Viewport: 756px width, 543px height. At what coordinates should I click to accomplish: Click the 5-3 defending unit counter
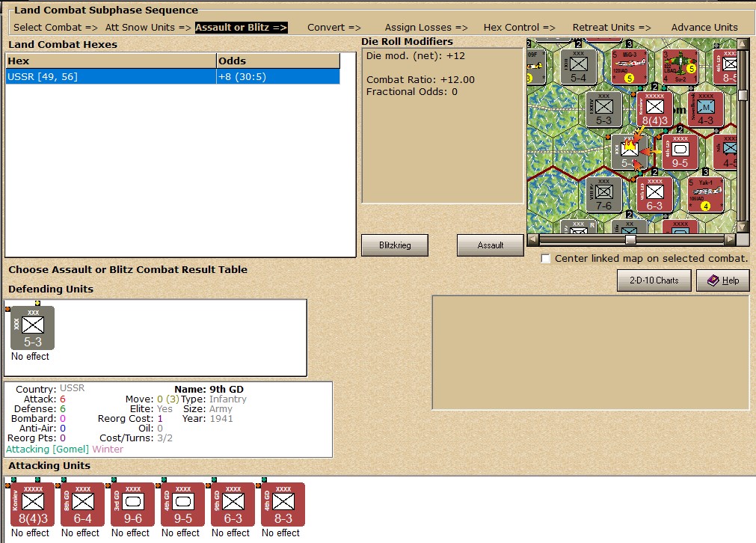[32, 328]
